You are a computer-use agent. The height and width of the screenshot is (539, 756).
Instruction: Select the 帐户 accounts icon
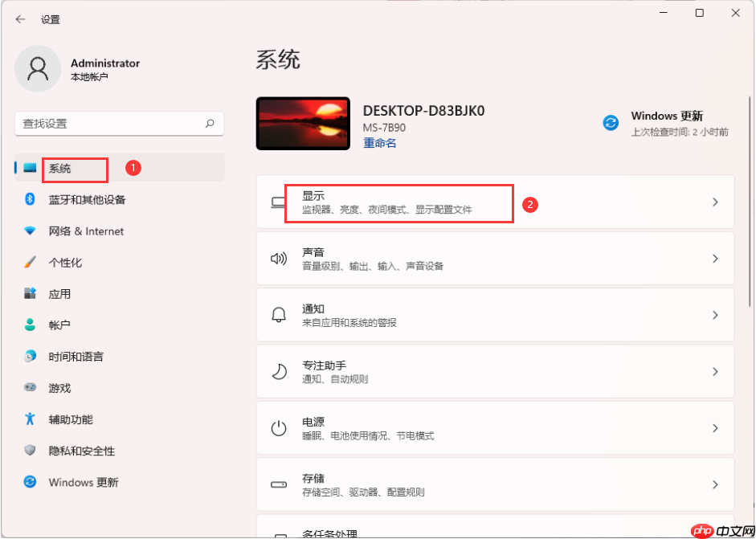30,325
